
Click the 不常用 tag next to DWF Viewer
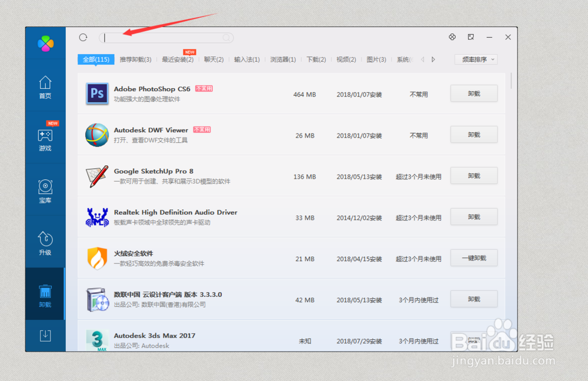tap(202, 130)
